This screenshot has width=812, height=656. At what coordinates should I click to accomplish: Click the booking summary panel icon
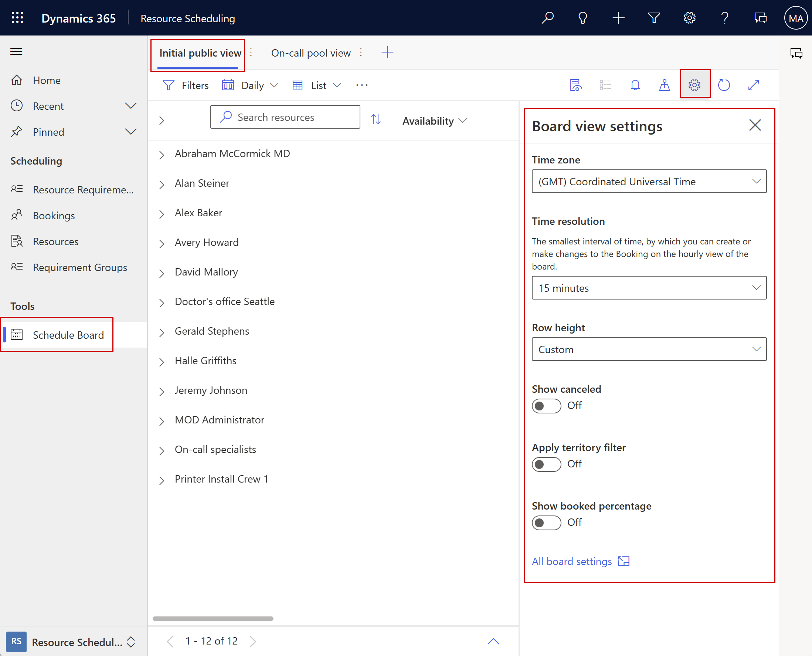coord(576,85)
